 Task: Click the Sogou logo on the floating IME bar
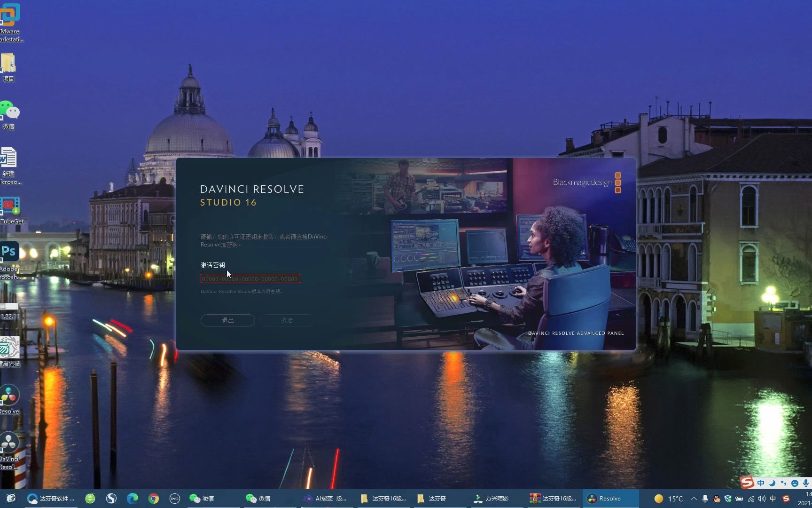(x=747, y=482)
